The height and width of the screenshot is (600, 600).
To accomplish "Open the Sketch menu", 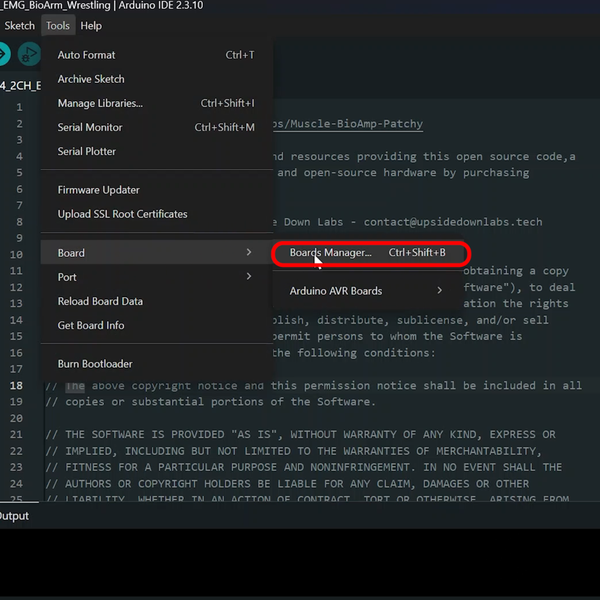I will pyautogui.click(x=20, y=26).
